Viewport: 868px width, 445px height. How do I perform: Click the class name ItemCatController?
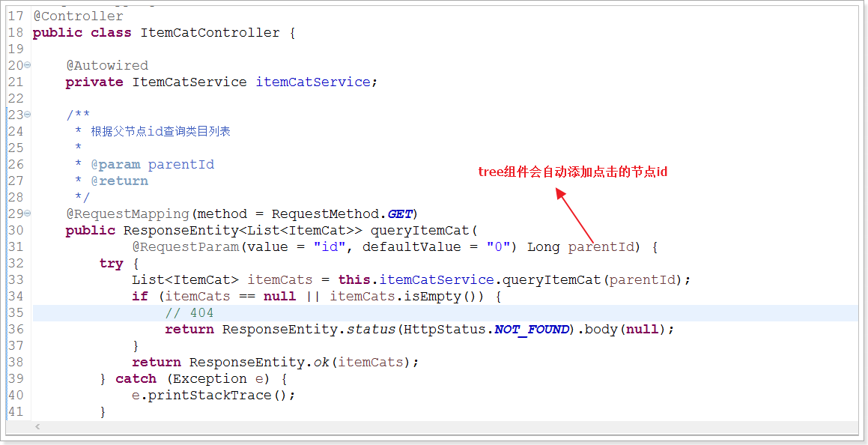click(x=210, y=33)
